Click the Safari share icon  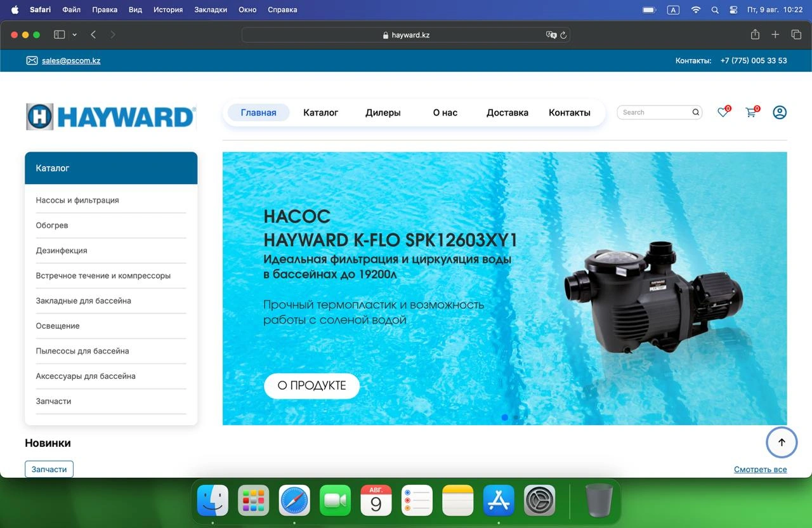point(755,34)
